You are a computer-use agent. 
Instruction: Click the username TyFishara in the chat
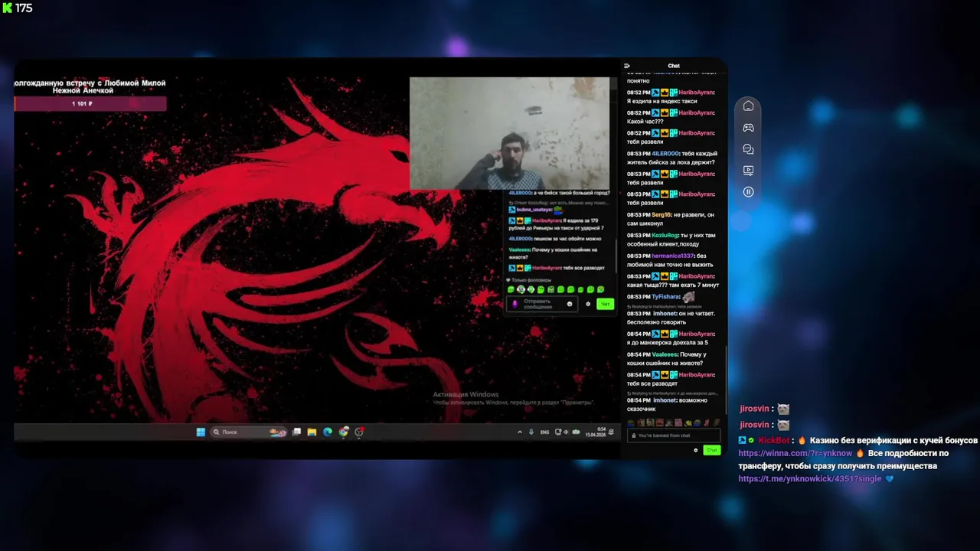665,297
